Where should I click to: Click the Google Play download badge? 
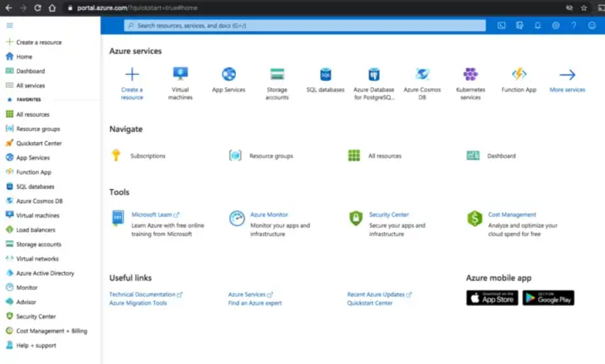(x=548, y=298)
